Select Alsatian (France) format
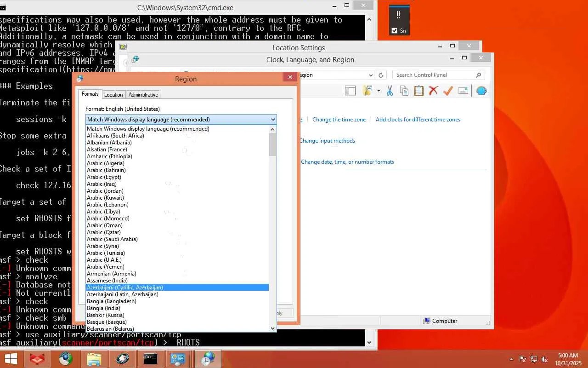Viewport: 588px width, 368px height. point(177,149)
